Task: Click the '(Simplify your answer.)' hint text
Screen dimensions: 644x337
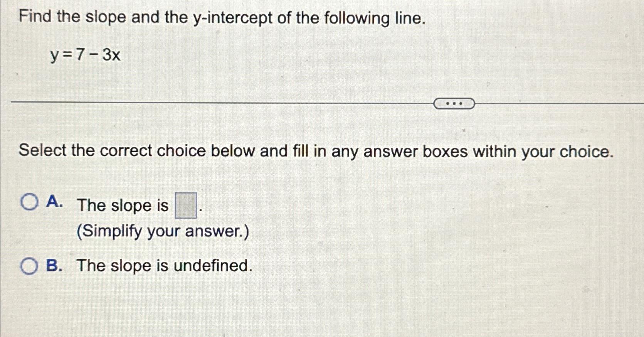Action: coord(162,231)
